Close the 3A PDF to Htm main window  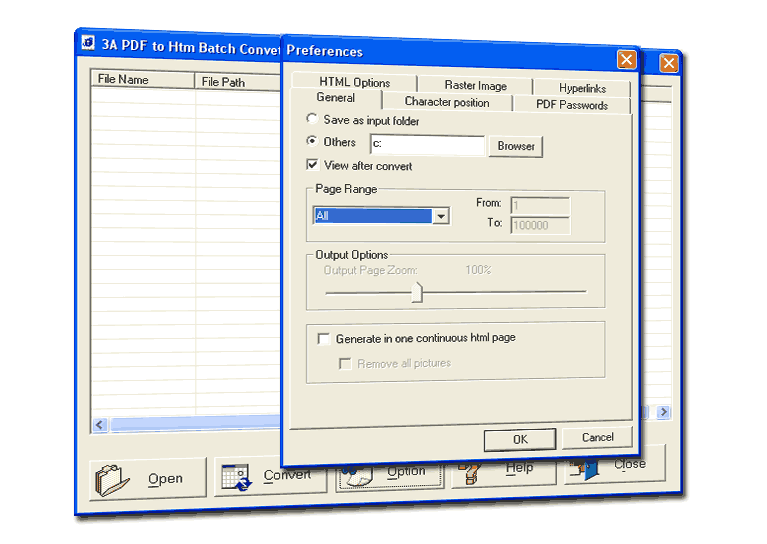click(x=669, y=63)
